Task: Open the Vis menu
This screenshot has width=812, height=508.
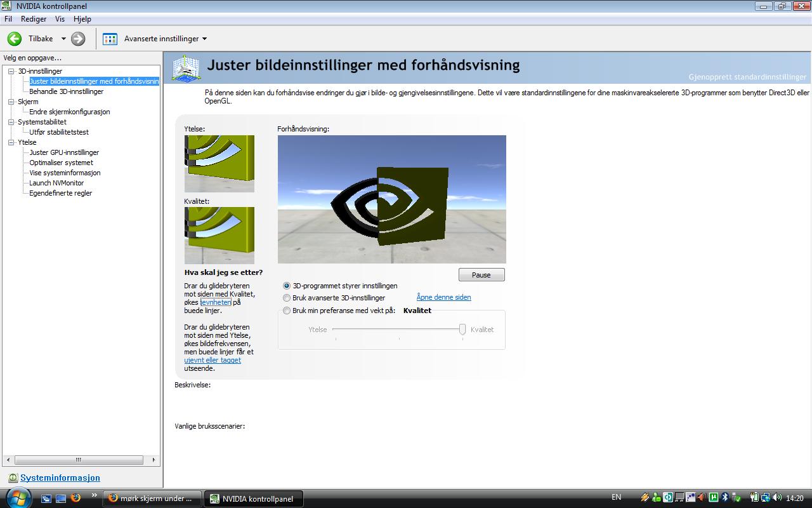Action: tap(60, 19)
